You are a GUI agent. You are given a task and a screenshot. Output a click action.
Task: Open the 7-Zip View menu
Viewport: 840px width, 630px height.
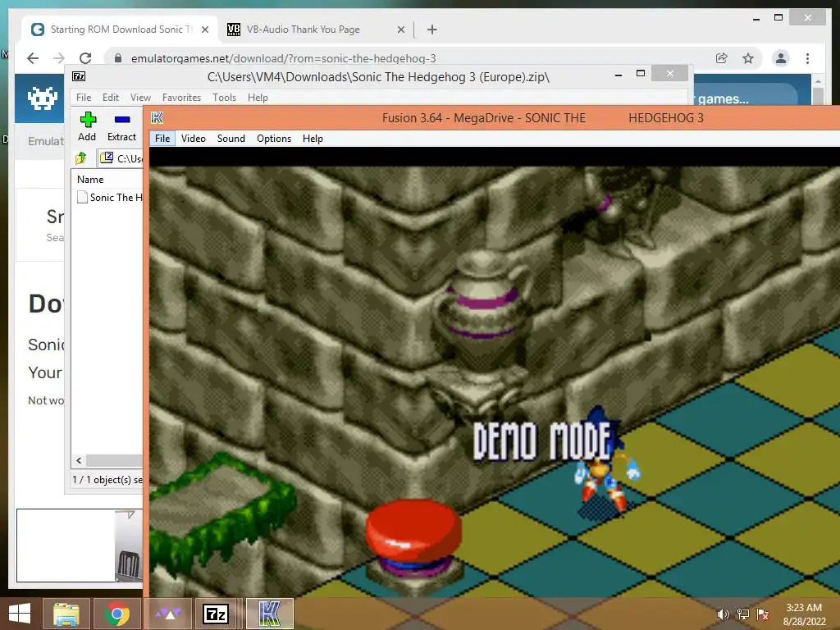[x=140, y=98]
